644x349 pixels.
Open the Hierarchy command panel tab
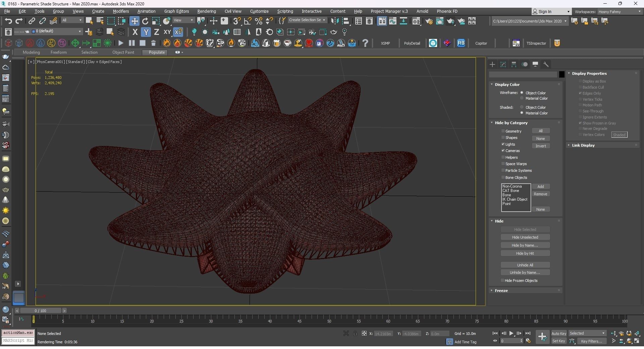[x=514, y=64]
